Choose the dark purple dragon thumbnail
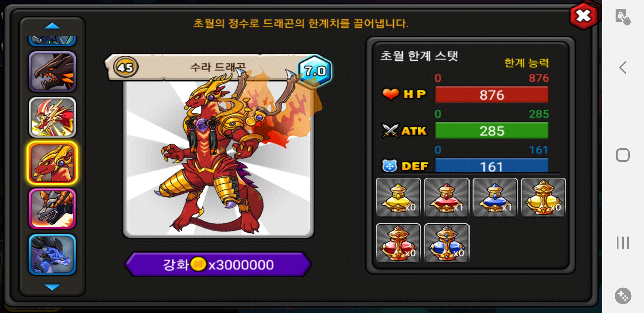This screenshot has height=313, width=644. pyautogui.click(x=52, y=72)
